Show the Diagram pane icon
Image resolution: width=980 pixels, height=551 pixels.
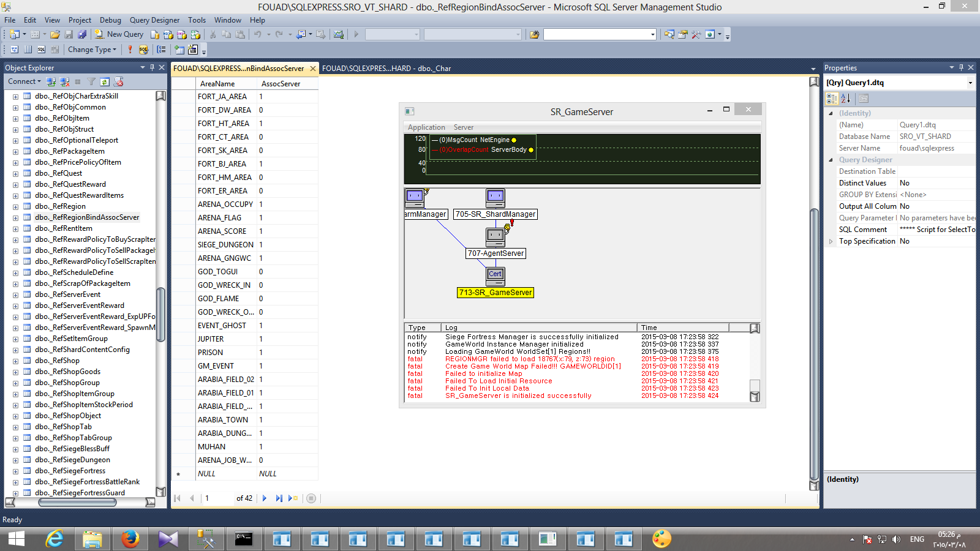click(x=14, y=50)
